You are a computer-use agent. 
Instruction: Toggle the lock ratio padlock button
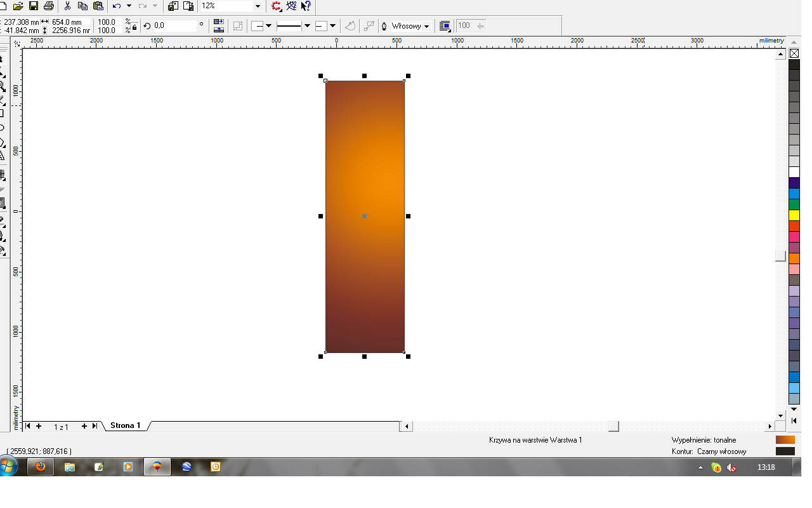(x=134, y=26)
